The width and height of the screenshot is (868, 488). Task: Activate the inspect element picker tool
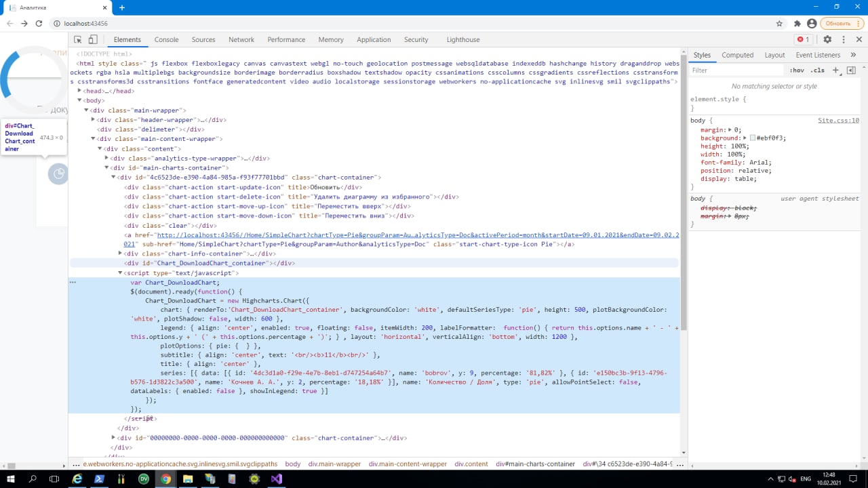78,40
